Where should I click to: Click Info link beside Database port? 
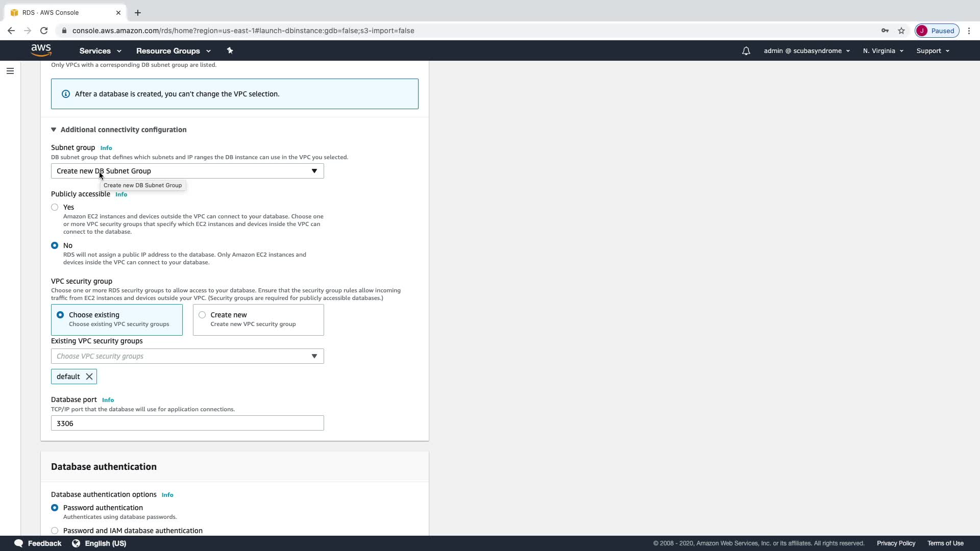pyautogui.click(x=108, y=400)
